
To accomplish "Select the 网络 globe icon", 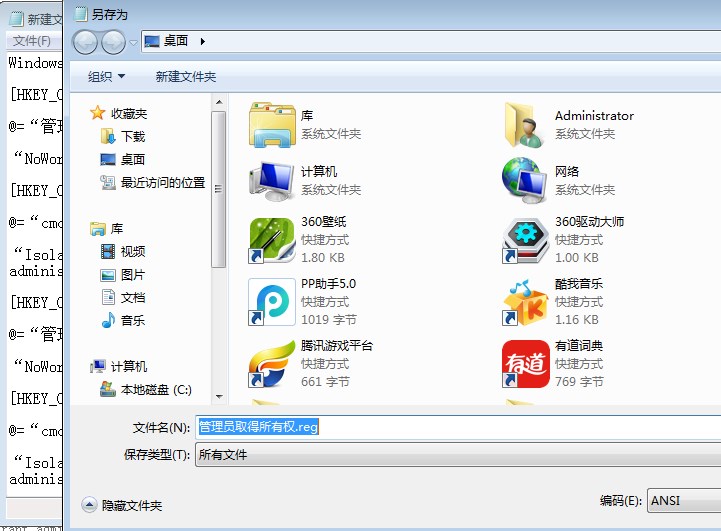I will point(525,181).
